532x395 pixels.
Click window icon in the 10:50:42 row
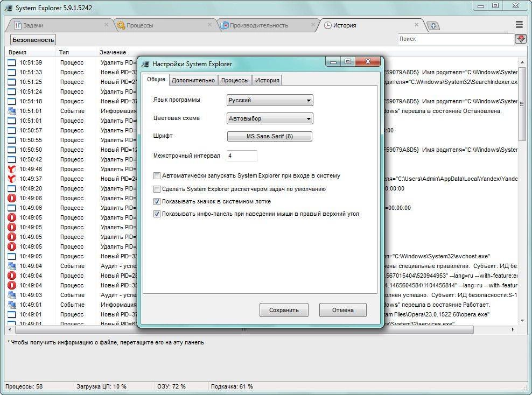[12, 159]
